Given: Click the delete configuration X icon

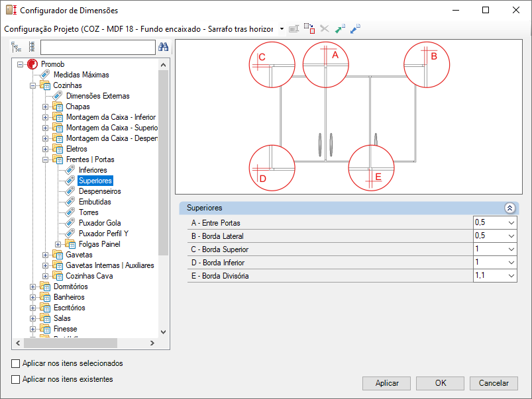Looking at the screenshot, I should [325, 29].
